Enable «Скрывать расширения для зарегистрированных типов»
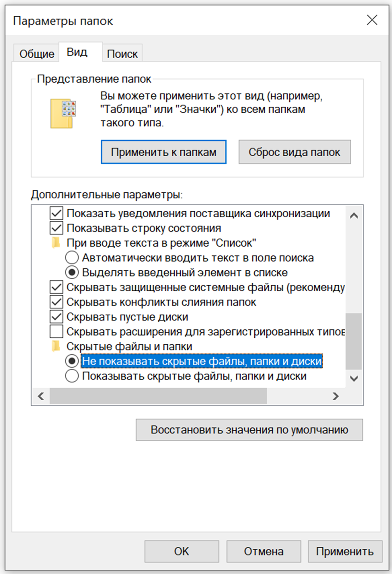This screenshot has width=392, height=574. [56, 332]
